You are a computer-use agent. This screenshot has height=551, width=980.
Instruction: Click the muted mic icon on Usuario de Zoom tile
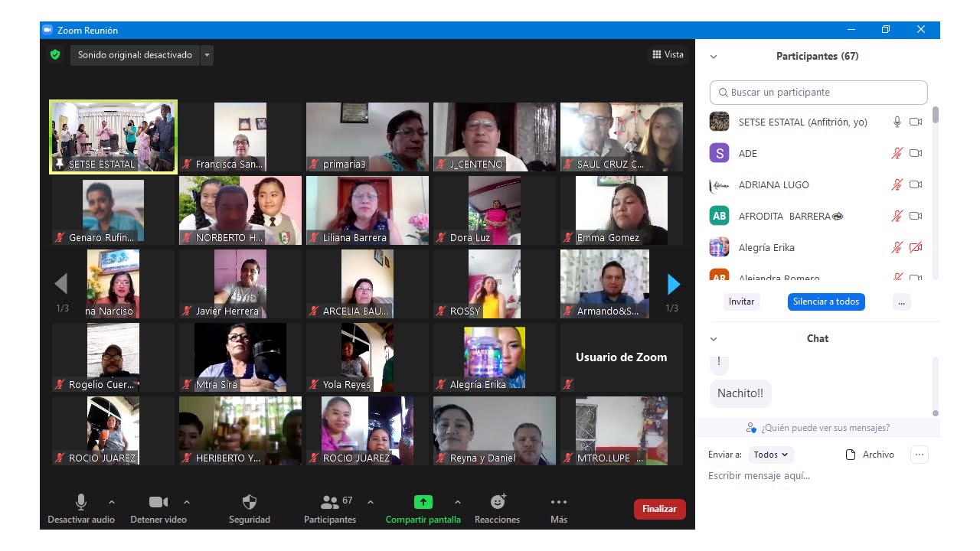pyautogui.click(x=568, y=384)
